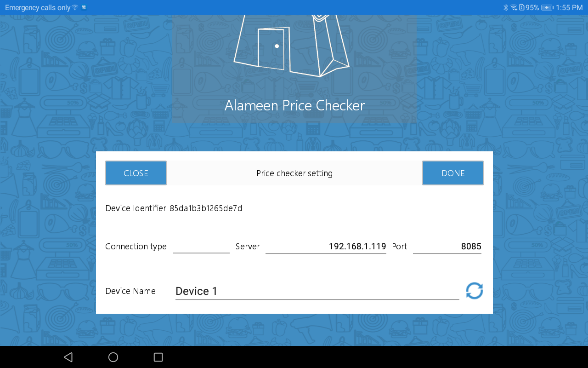Tap the shopping bag logo
The image size is (588, 368).
pos(291,45)
